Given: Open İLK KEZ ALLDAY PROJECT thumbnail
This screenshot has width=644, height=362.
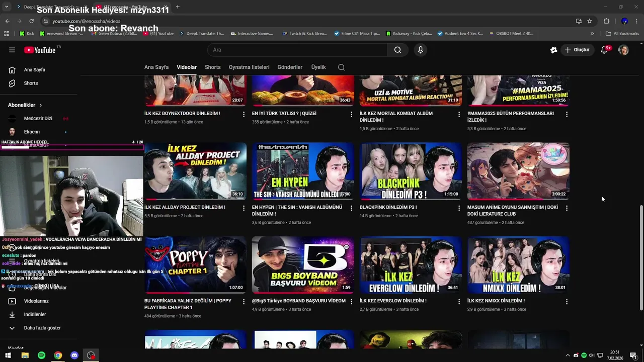Looking at the screenshot, I should tap(195, 171).
